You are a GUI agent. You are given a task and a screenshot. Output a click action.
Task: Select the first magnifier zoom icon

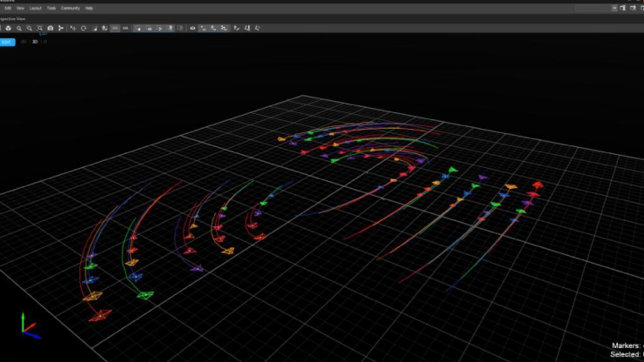coord(19,28)
